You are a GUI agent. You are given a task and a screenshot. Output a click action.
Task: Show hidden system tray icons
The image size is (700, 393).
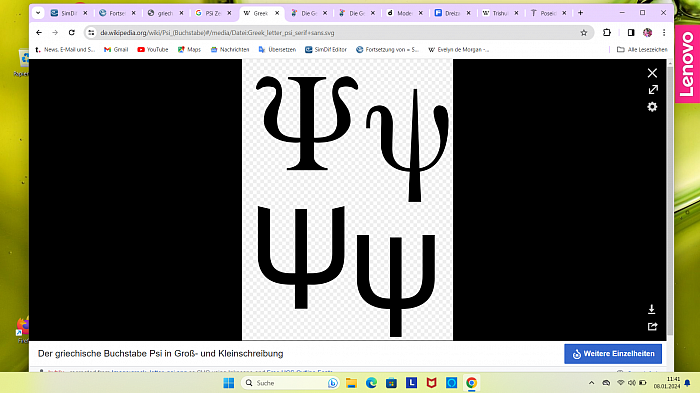pyautogui.click(x=592, y=383)
